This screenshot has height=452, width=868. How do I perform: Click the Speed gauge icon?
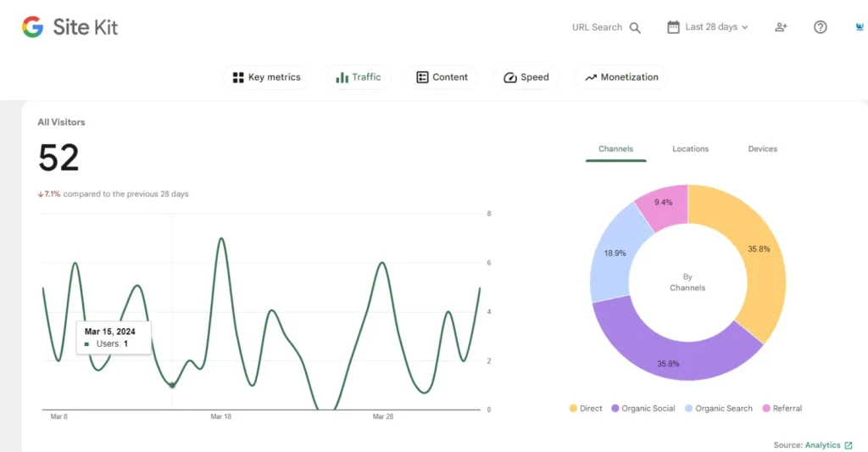(509, 77)
